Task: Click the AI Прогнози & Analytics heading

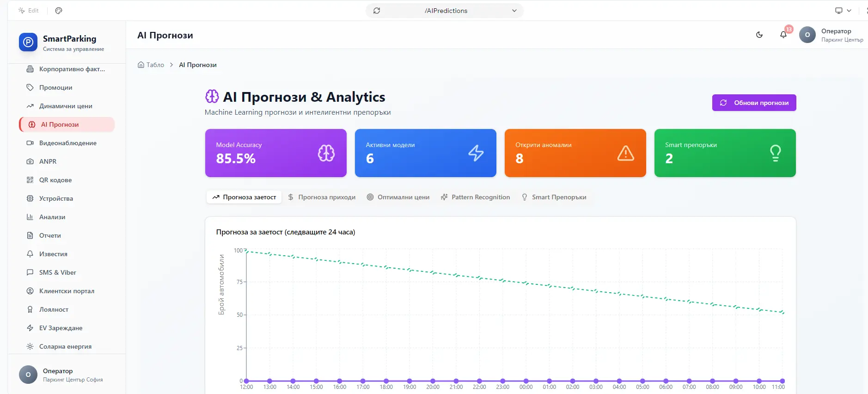Action: point(304,97)
